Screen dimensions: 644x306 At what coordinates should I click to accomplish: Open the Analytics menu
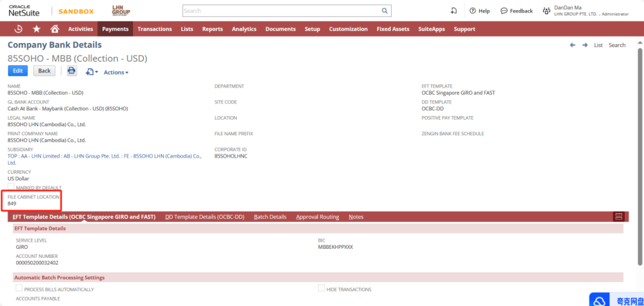point(244,29)
